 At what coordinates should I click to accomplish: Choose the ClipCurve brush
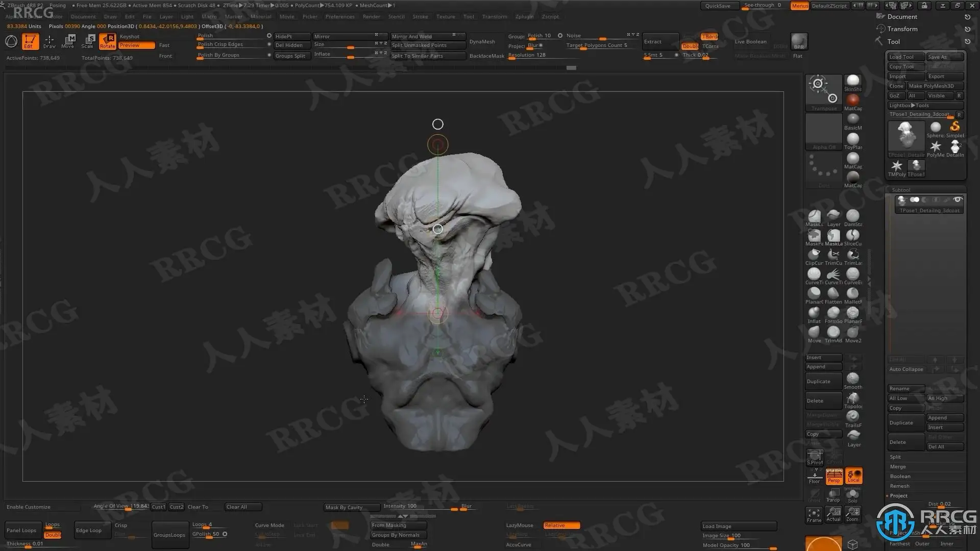click(814, 256)
